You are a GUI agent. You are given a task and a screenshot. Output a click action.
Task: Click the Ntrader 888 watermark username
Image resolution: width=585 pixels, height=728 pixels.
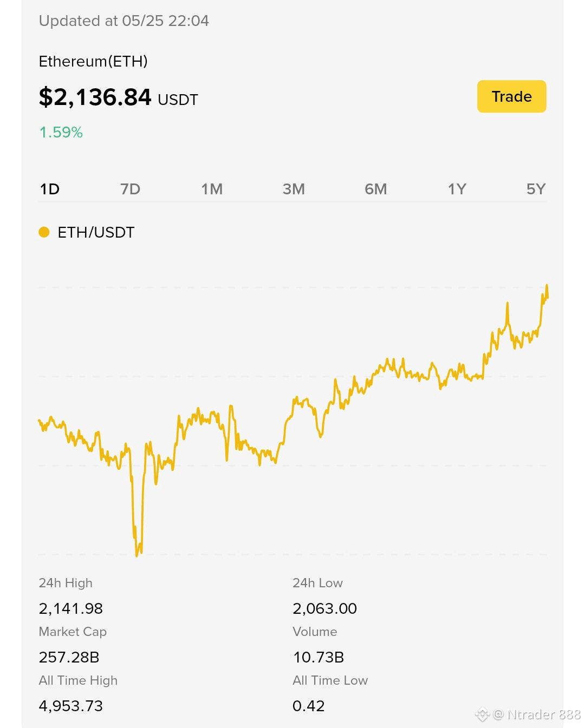point(544,715)
